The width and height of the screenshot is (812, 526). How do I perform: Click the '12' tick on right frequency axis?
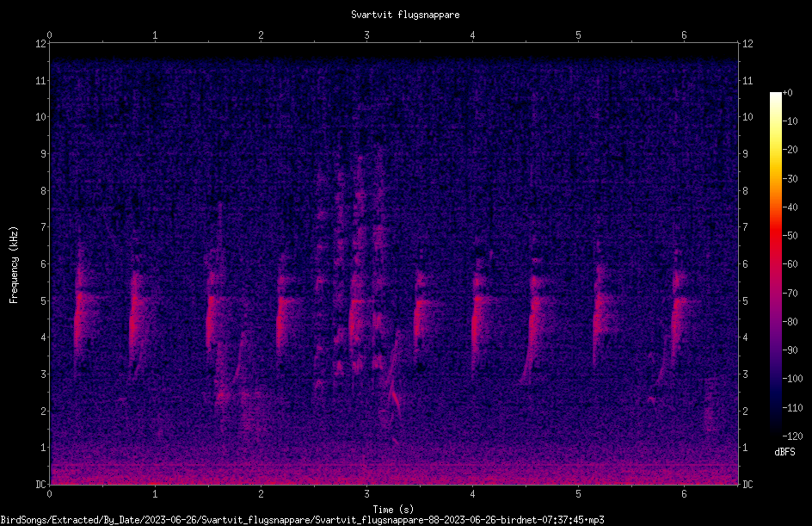pyautogui.click(x=747, y=44)
